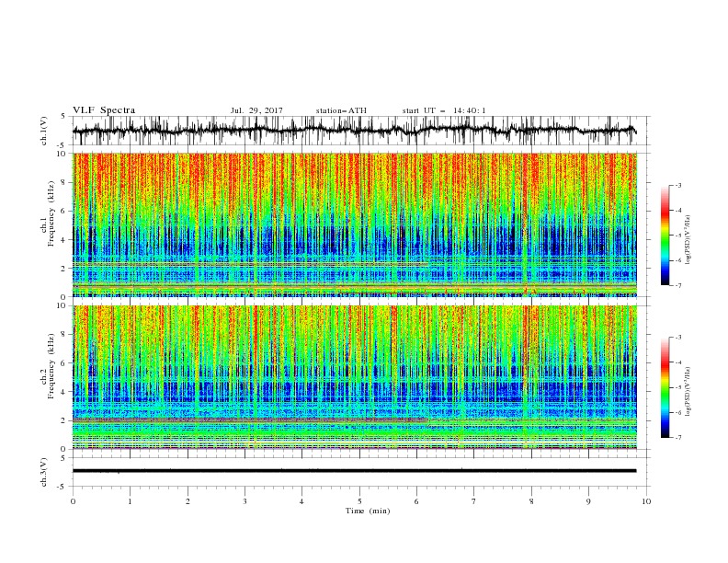This screenshot has height=563, width=728.
Task: Click the ch.1 voltage waveform trace
Action: point(354,131)
